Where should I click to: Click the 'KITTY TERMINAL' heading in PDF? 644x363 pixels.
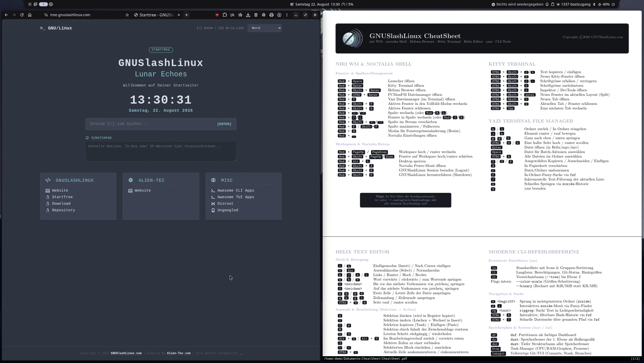click(x=512, y=64)
